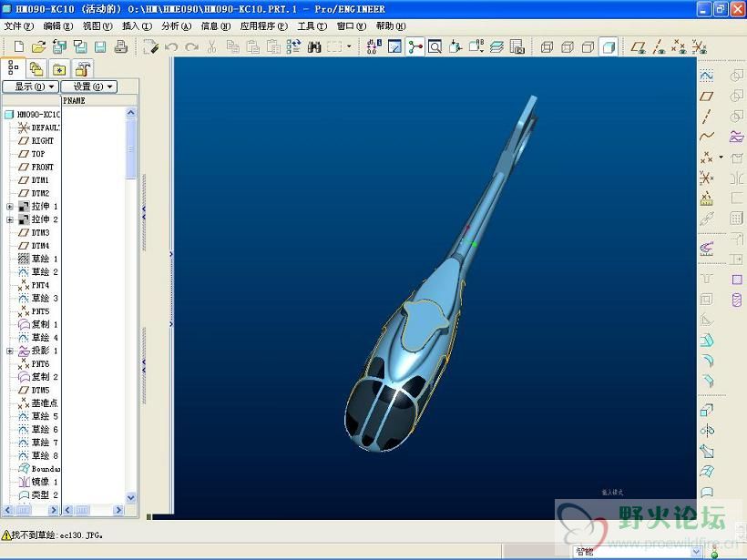
Task: Click the Coordinate System tool in right toolbar
Action: click(707, 178)
